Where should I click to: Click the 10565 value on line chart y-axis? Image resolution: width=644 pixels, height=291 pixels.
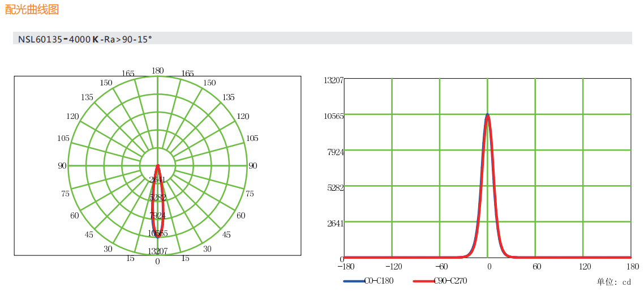point(334,116)
